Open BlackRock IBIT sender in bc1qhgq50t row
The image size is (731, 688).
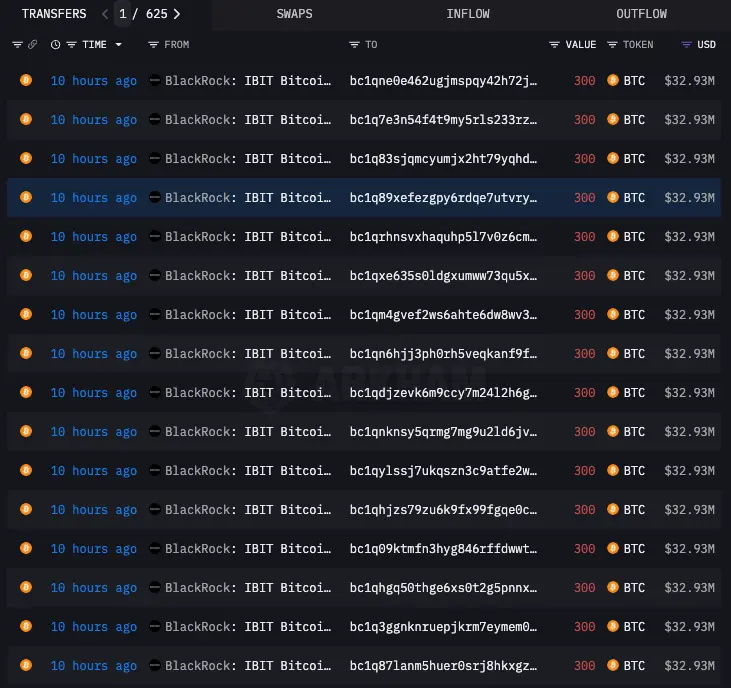click(248, 588)
